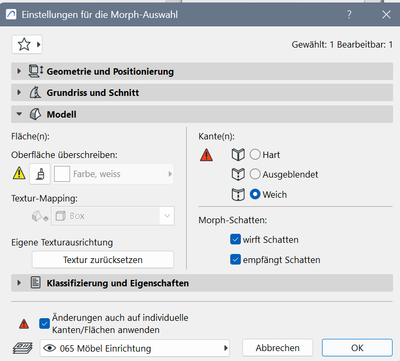This screenshot has width=400, height=361.
Task: Click the Klassifizierung und Eigenschaften panel icon
Action: (36, 283)
